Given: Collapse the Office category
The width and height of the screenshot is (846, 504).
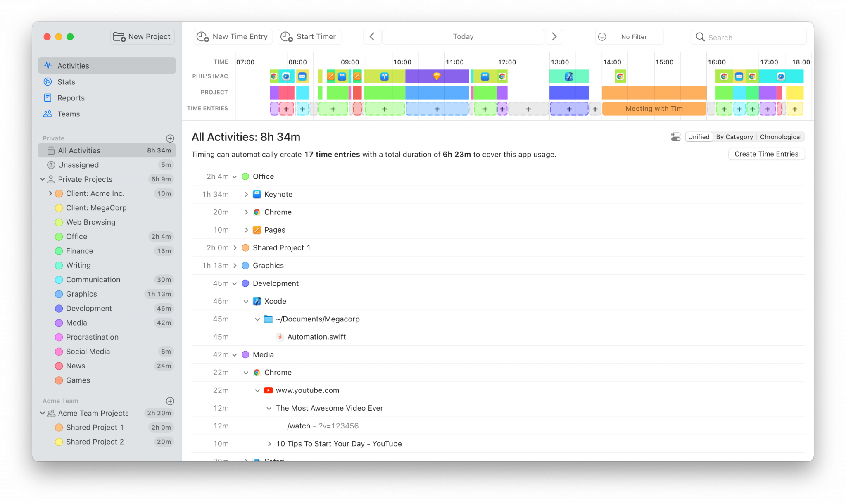Looking at the screenshot, I should [x=235, y=176].
